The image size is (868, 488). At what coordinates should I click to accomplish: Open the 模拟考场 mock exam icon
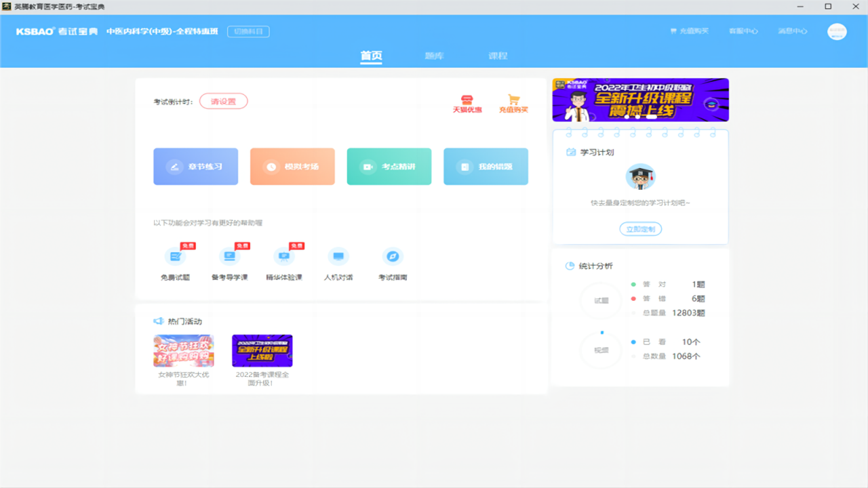[292, 166]
